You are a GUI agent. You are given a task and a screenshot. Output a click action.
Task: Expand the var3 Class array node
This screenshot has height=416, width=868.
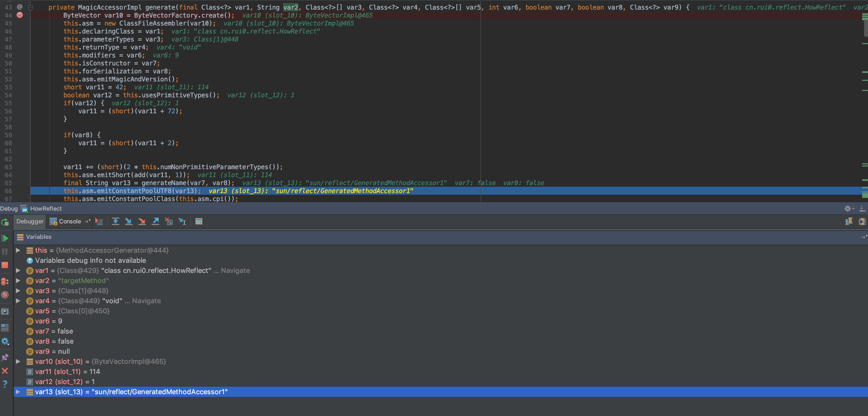[18, 290]
